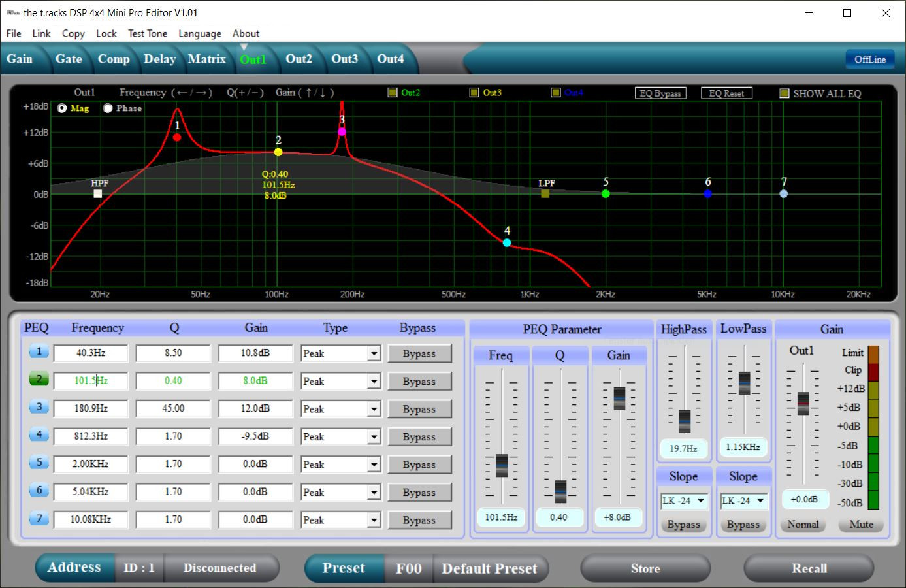The height and width of the screenshot is (588, 906).
Task: Click the magenta EQ band 3 node
Action: (342, 132)
